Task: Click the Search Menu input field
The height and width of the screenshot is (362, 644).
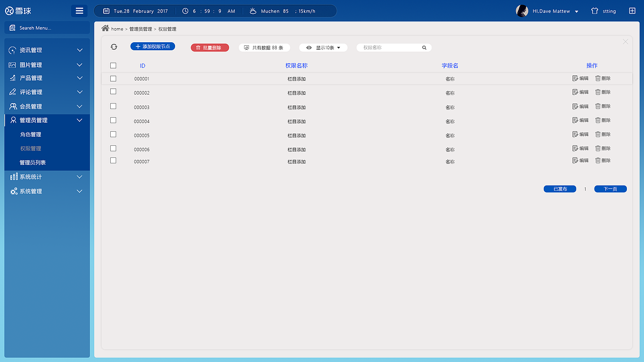Action: 47,28
